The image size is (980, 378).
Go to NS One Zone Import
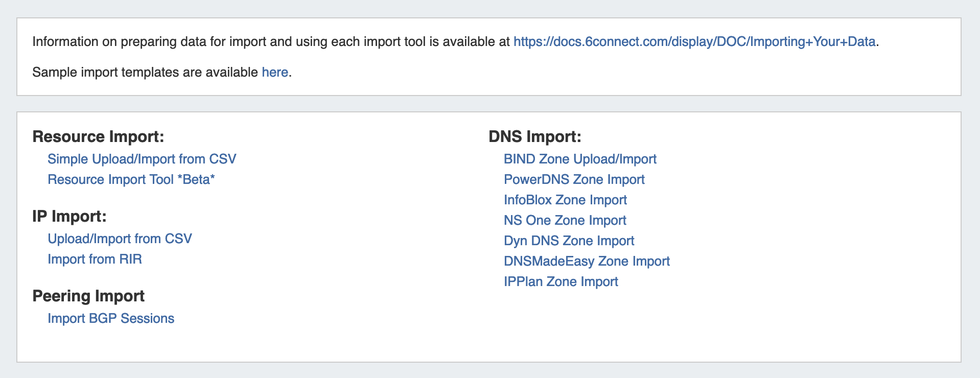565,221
